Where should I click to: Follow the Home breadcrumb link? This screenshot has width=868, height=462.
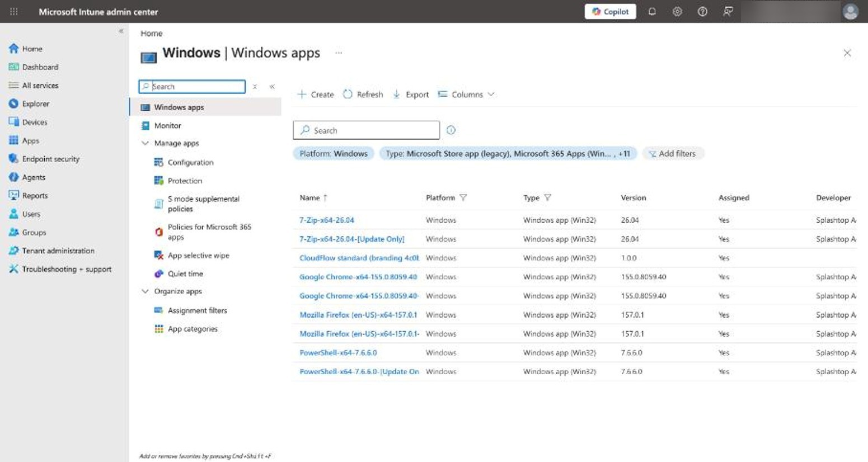point(151,34)
